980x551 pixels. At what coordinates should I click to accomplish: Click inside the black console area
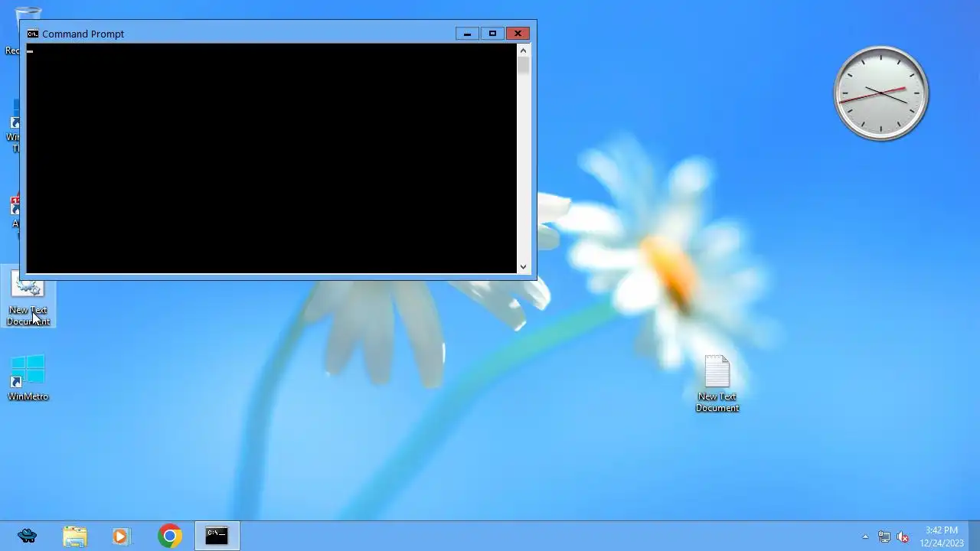tap(272, 158)
